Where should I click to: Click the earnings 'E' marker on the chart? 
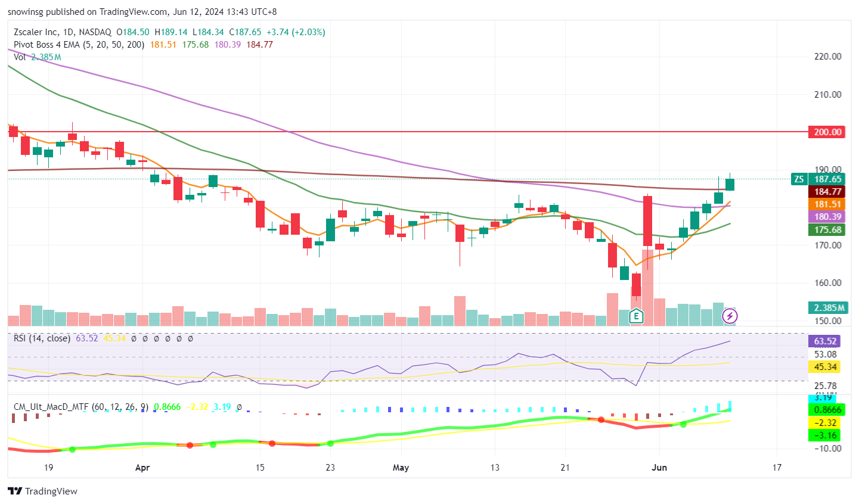(636, 316)
